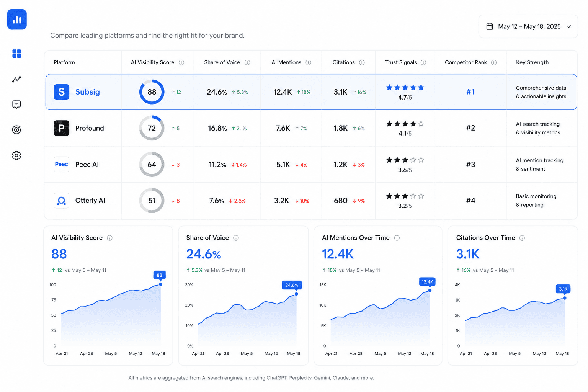Select the Otterly AI platform name

coord(90,200)
